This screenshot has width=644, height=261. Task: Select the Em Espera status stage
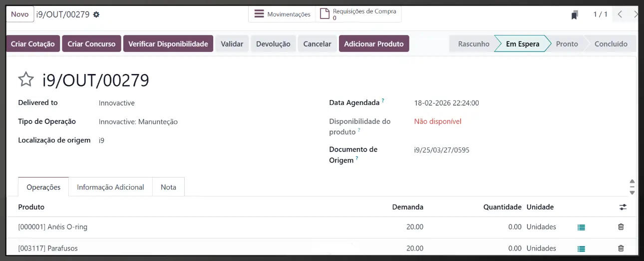(523, 43)
